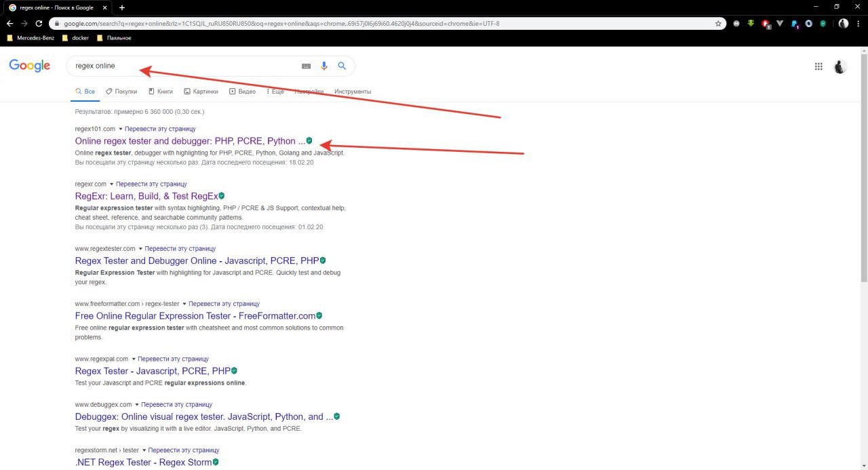Expand the arrow next to regexr.com
This screenshot has width=868, height=470.
click(112, 184)
